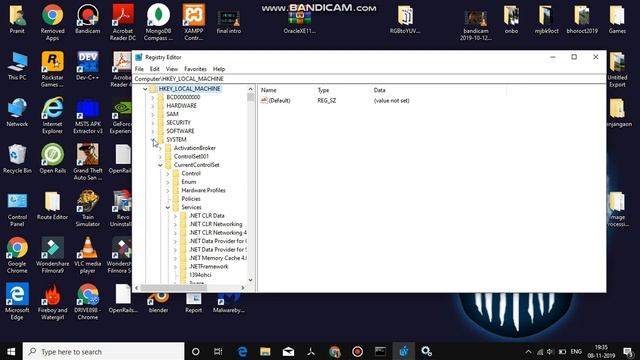Click the Cortana circle button
The width and height of the screenshot is (640, 360).
[196, 351]
